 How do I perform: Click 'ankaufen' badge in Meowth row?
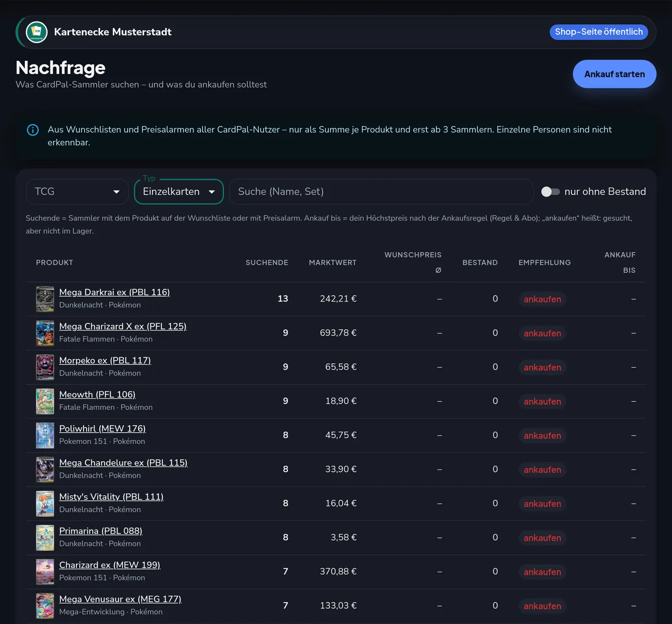pos(542,401)
